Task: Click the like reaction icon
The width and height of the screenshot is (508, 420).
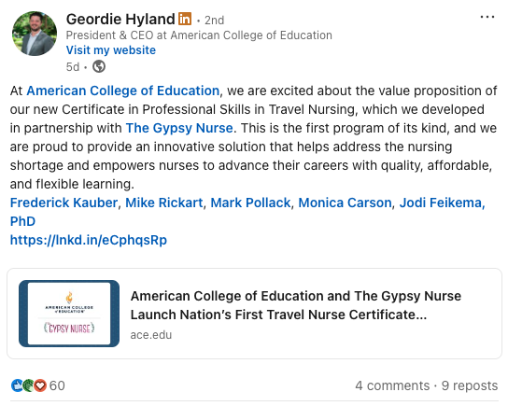Action: [x=17, y=385]
